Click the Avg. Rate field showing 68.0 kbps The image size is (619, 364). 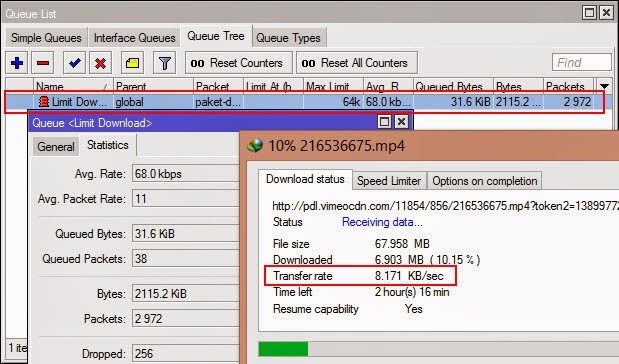click(186, 174)
